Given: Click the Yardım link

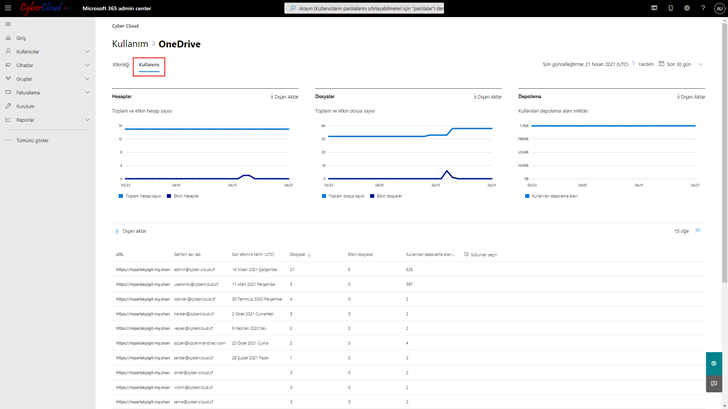Looking at the screenshot, I should coord(646,64).
